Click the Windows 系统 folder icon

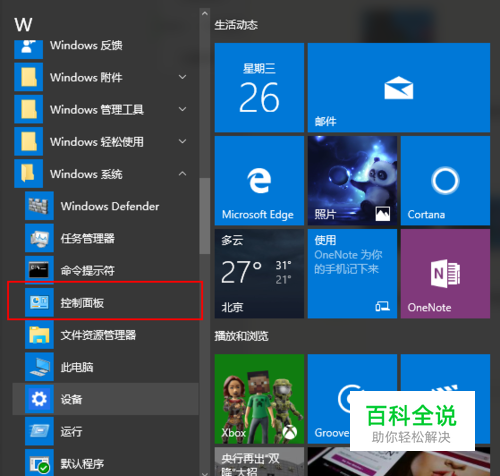pyautogui.click(x=29, y=174)
